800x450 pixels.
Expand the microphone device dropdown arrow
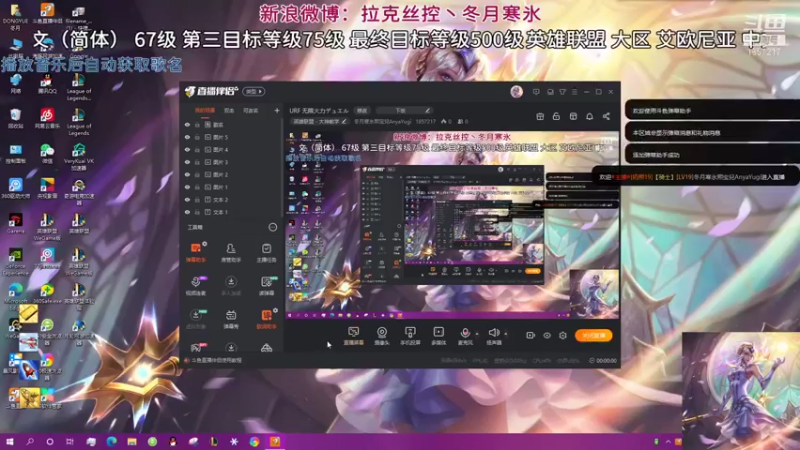pos(477,334)
